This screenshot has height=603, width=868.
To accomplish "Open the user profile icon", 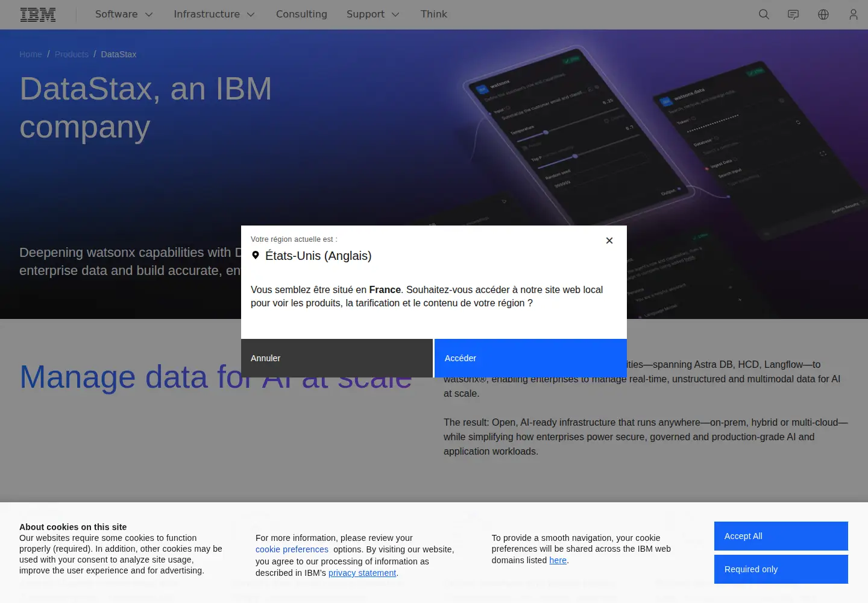I will (853, 14).
